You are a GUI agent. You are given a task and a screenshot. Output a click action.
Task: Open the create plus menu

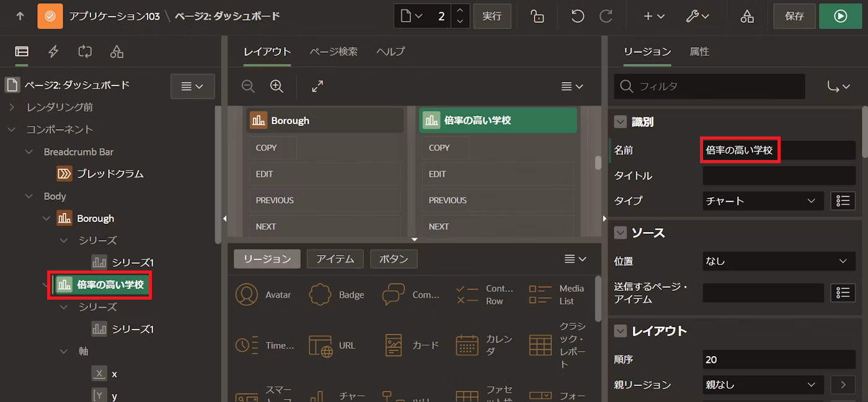[x=653, y=16]
